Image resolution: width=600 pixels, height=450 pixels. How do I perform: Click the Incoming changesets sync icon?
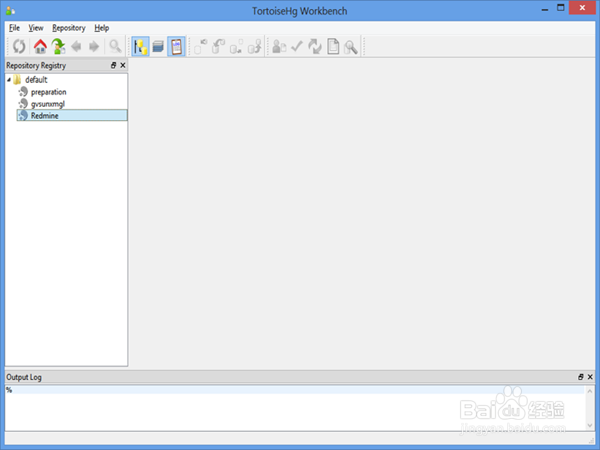click(x=201, y=47)
